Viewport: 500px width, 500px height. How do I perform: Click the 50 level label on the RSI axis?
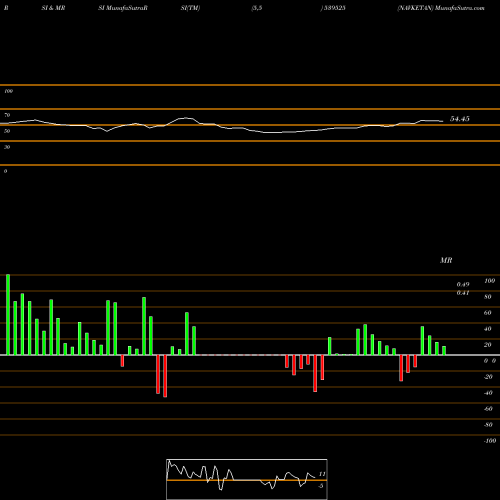pos(7,131)
